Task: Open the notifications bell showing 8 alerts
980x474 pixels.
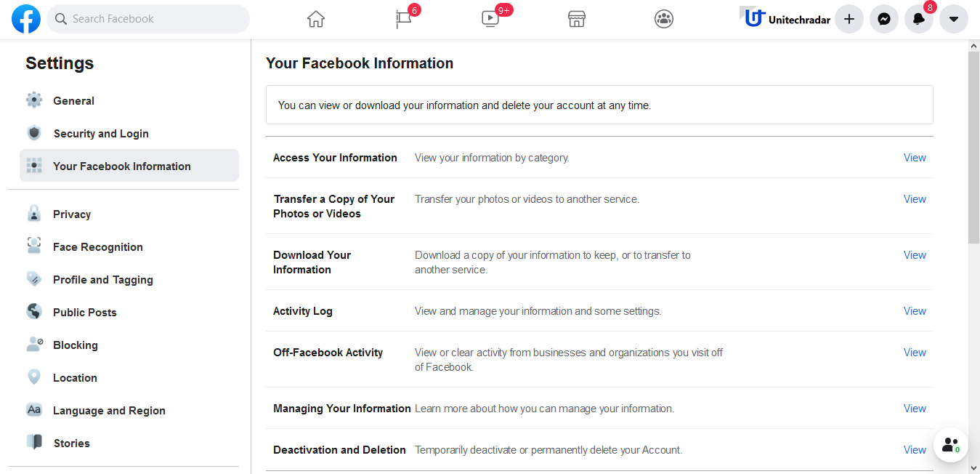Action: pos(918,19)
